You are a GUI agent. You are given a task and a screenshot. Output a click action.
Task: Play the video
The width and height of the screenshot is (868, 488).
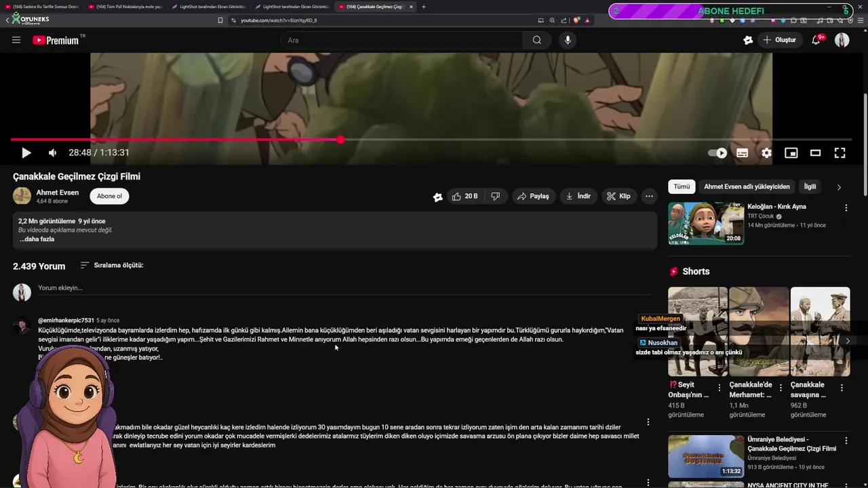pos(26,152)
